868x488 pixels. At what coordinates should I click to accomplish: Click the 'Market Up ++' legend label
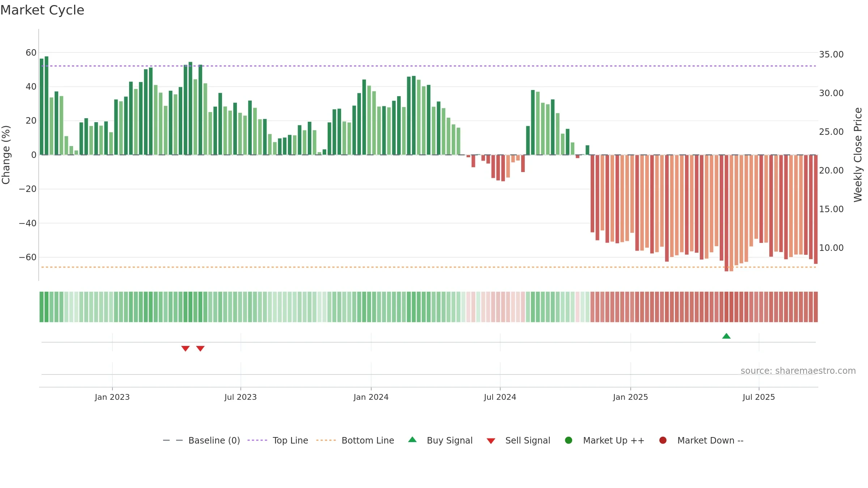(x=614, y=441)
